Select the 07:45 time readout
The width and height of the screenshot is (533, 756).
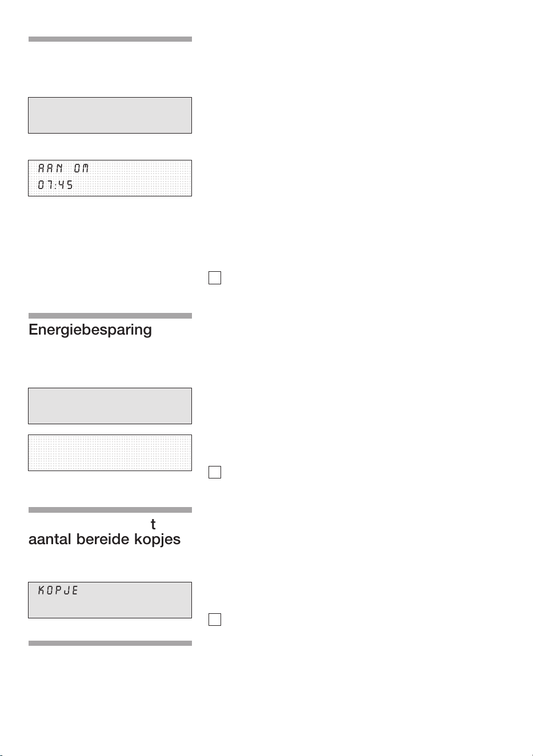tap(55, 185)
